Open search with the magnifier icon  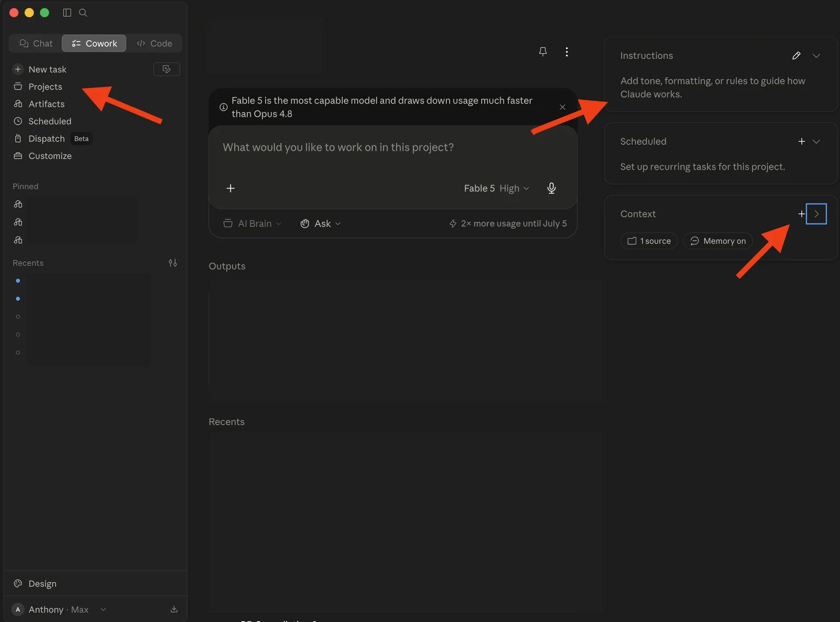tap(83, 13)
